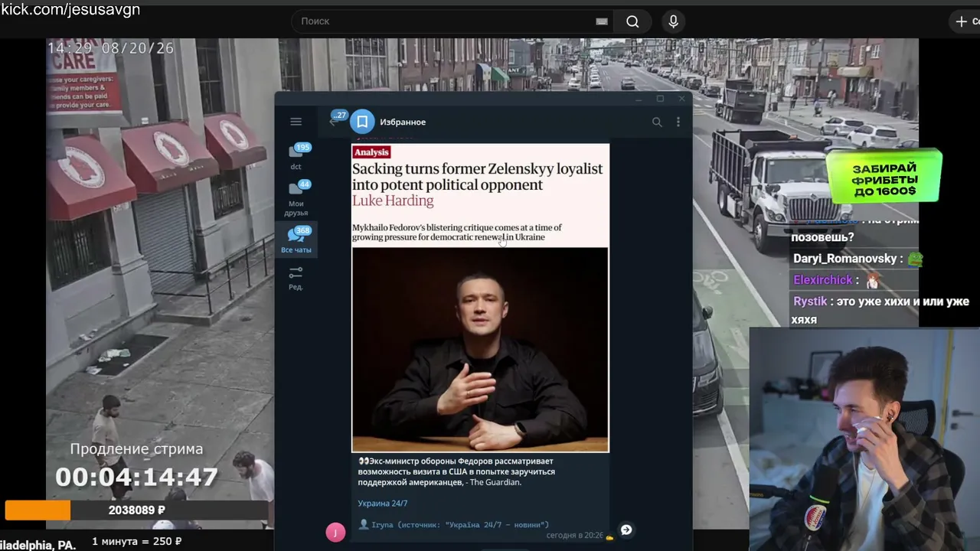Click the plus create button
The width and height of the screenshot is (980, 551).
[x=962, y=21]
